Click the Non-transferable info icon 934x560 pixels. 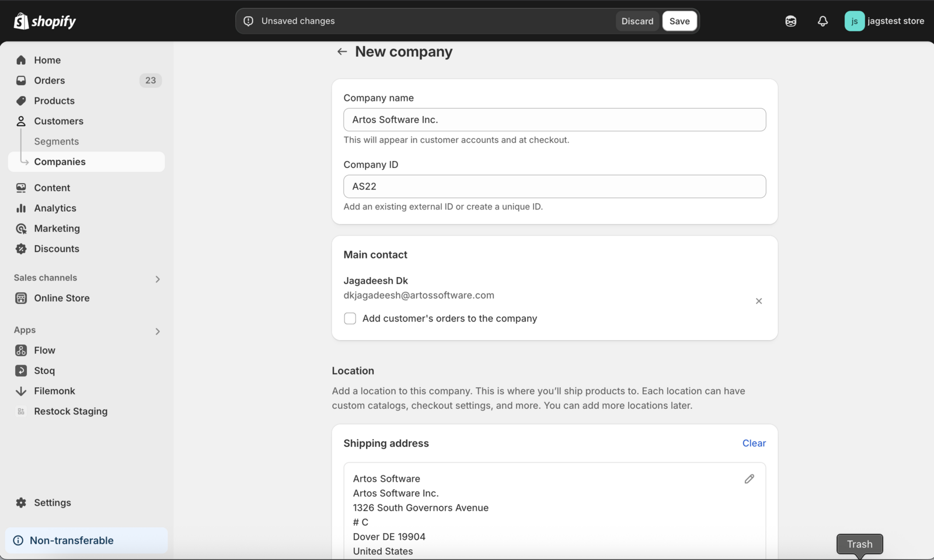(18, 541)
